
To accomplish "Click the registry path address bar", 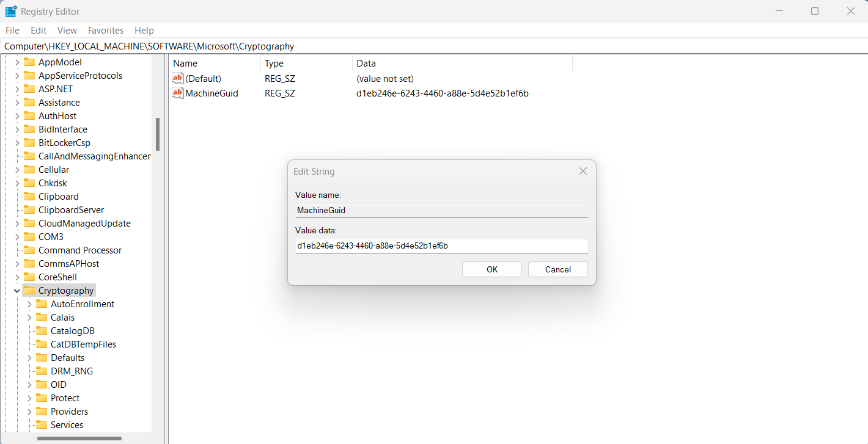I will pyautogui.click(x=434, y=46).
